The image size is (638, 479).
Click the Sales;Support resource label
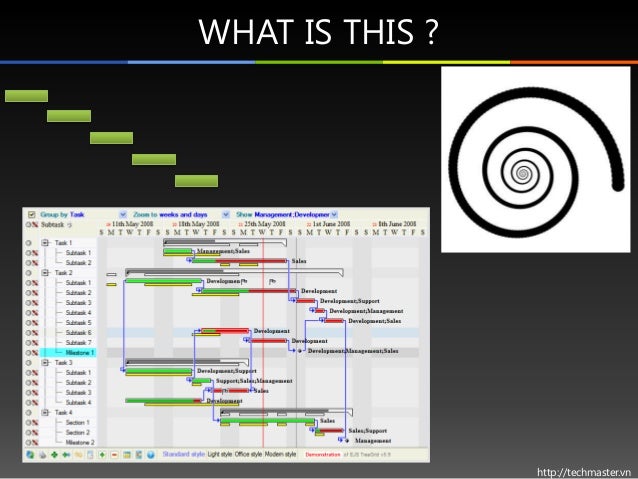tap(368, 431)
